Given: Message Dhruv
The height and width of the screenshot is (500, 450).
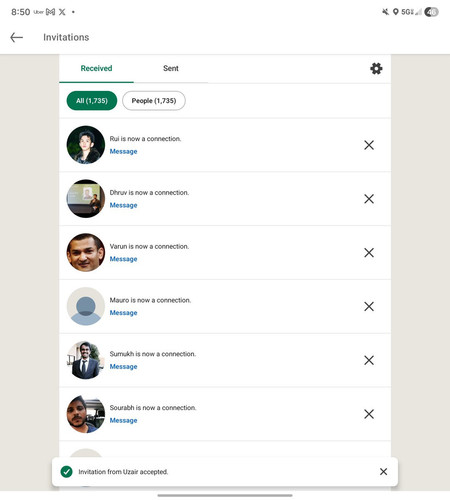Looking at the screenshot, I should (x=123, y=205).
